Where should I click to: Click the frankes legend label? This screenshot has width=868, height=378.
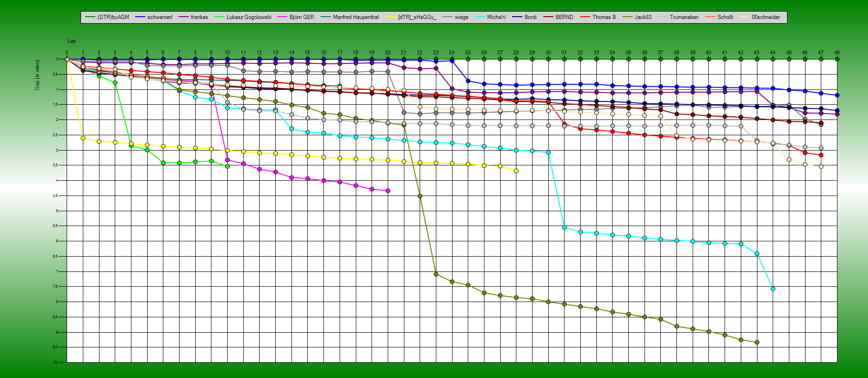pyautogui.click(x=199, y=17)
